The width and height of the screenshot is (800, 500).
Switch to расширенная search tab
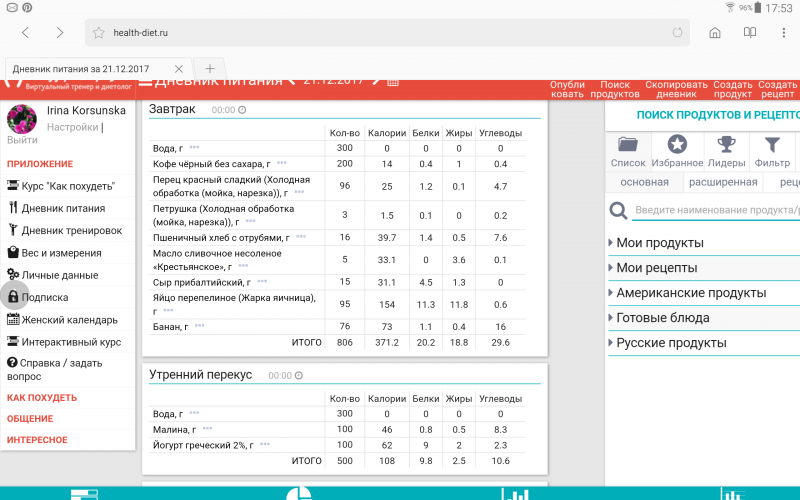(722, 182)
